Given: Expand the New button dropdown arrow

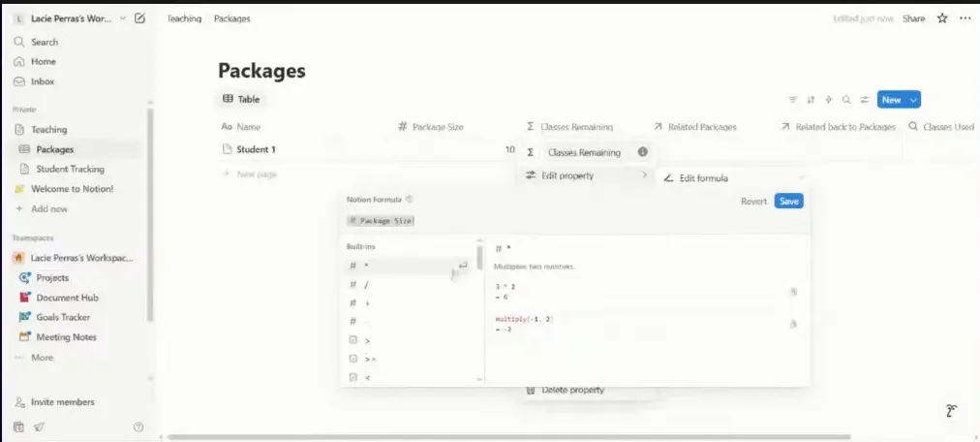Looking at the screenshot, I should (x=914, y=100).
